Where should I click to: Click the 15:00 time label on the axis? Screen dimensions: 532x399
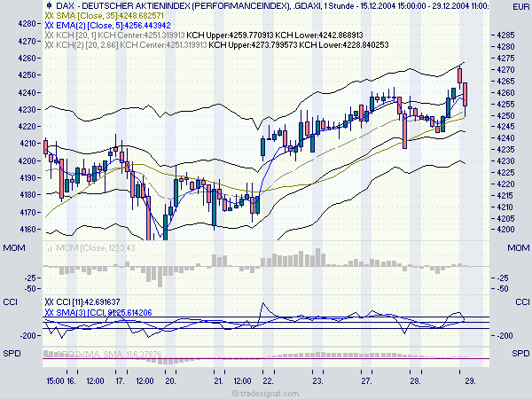click(55, 381)
